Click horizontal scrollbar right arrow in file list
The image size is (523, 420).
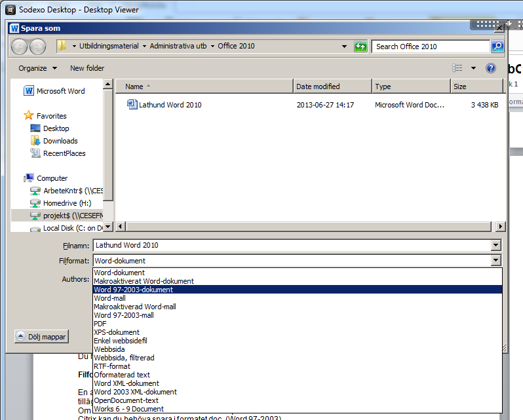[x=500, y=227]
